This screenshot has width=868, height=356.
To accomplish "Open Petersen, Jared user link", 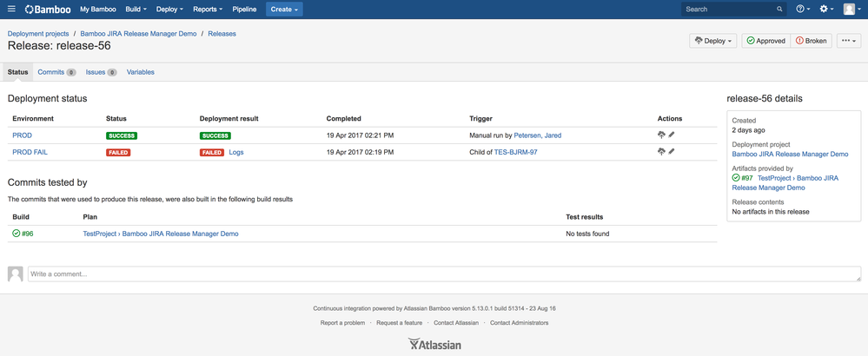I will pos(538,135).
